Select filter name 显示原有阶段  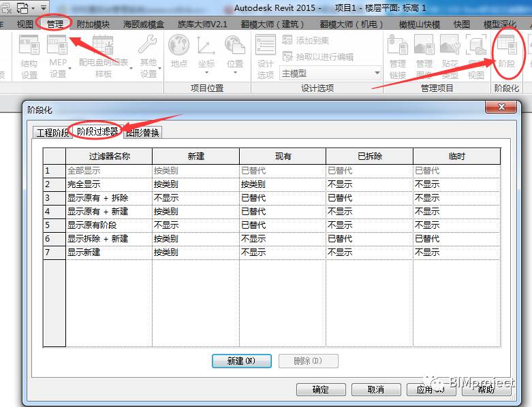pos(109,225)
